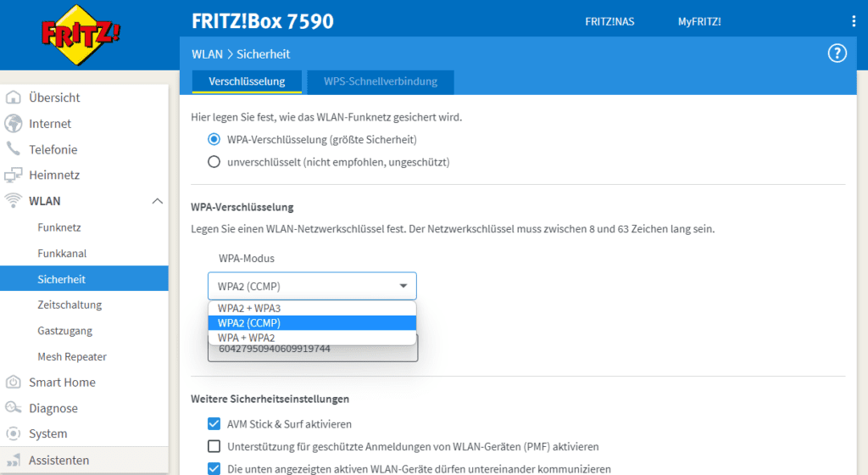Click WLAN in the breadcrumb
The height and width of the screenshot is (475, 868).
[207, 54]
